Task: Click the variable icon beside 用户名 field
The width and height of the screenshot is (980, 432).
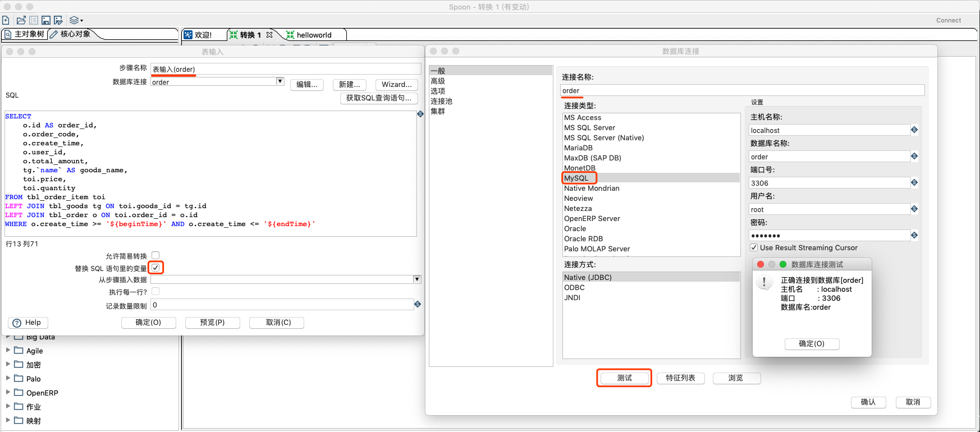Action: point(914,209)
